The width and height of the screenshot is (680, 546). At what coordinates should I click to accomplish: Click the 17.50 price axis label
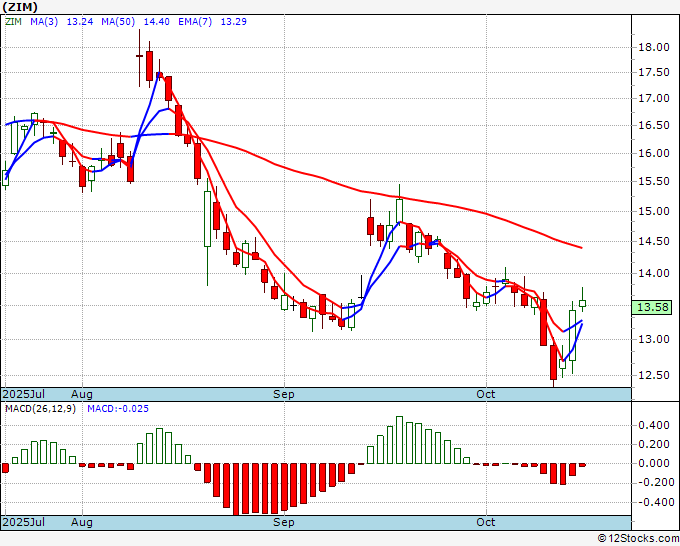(x=654, y=72)
